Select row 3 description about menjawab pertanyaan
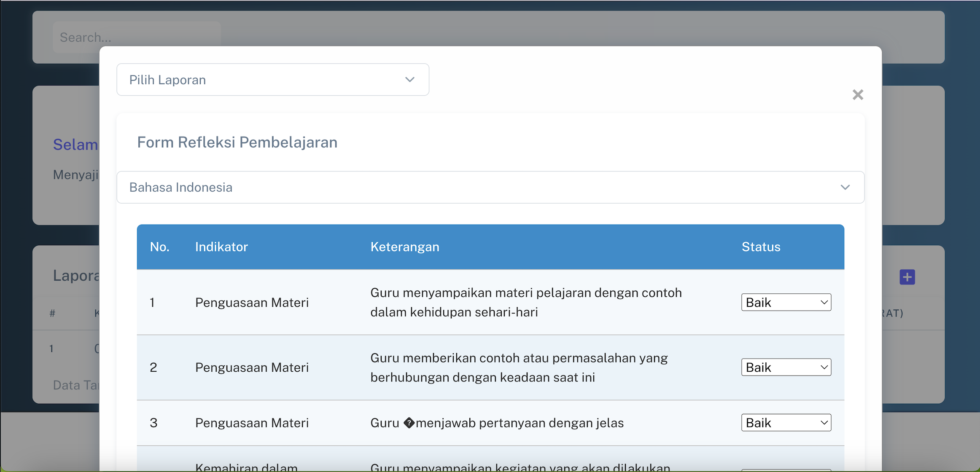The width and height of the screenshot is (980, 472). (x=497, y=423)
